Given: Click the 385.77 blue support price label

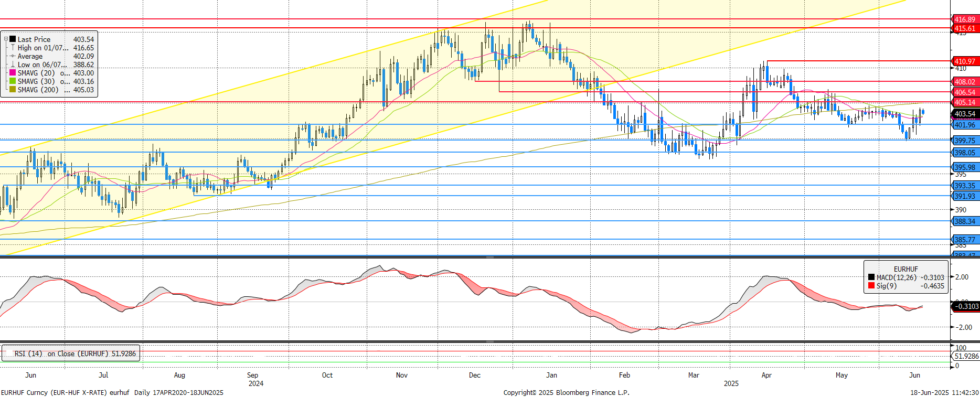Looking at the screenshot, I should pyautogui.click(x=965, y=240).
